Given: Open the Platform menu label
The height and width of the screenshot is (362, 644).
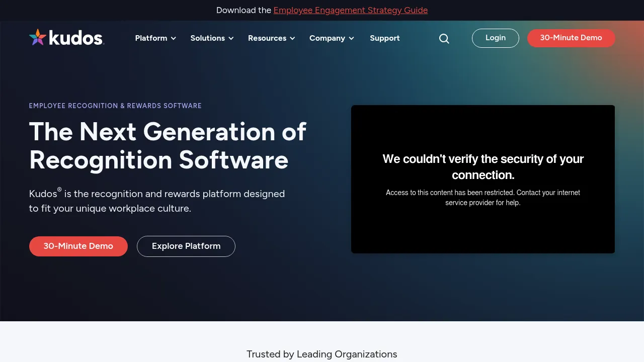Looking at the screenshot, I should click(151, 38).
